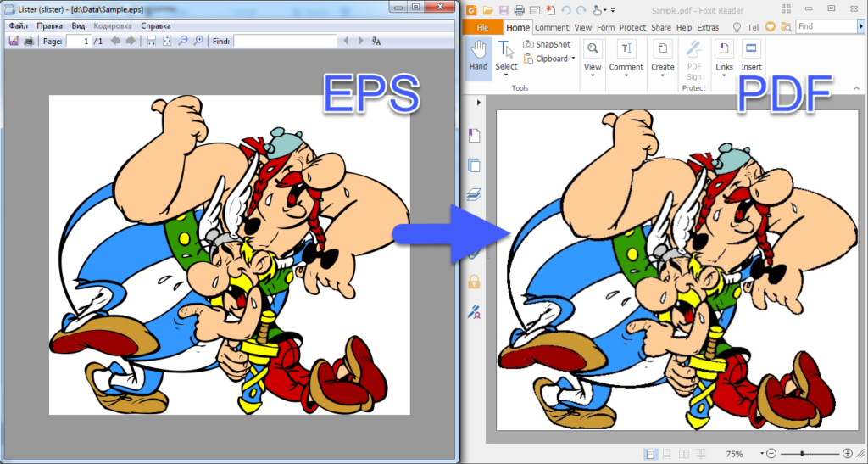The height and width of the screenshot is (464, 868).
Task: Switch to the Extras ribbon tab
Action: tap(708, 27)
